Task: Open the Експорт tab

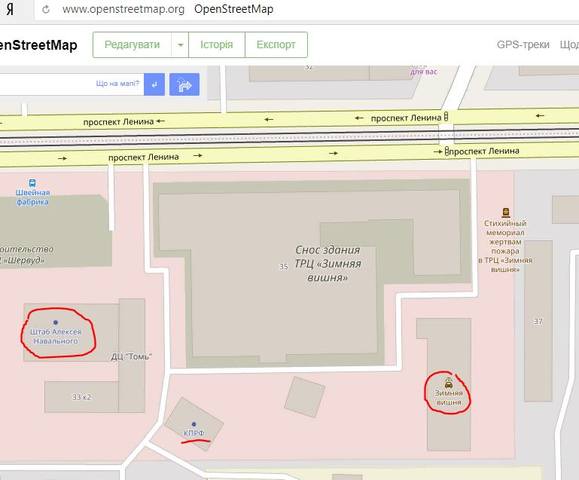Action: [276, 45]
